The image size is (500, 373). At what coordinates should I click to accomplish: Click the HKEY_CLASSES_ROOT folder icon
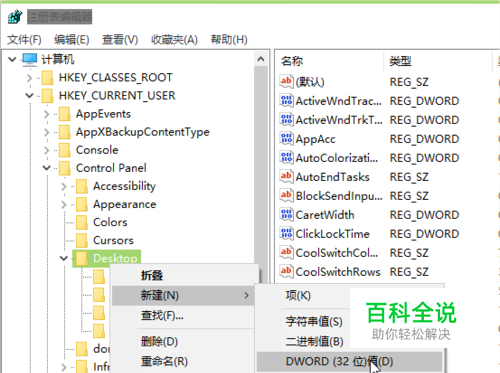[47, 78]
